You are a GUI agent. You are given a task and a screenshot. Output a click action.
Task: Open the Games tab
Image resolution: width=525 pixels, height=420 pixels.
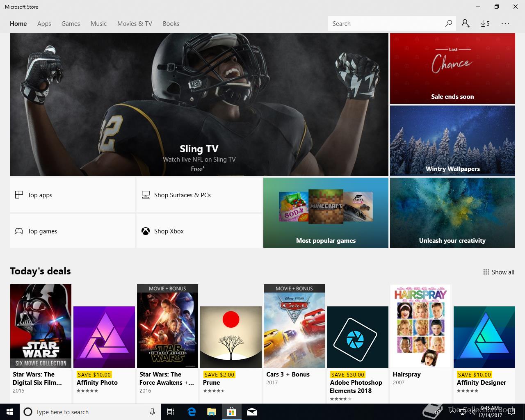(71, 23)
